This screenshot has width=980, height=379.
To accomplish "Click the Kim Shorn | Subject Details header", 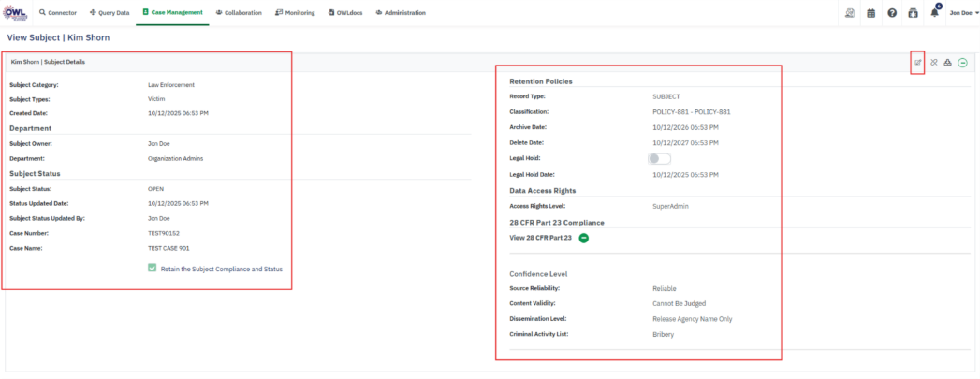I will tap(48, 62).
